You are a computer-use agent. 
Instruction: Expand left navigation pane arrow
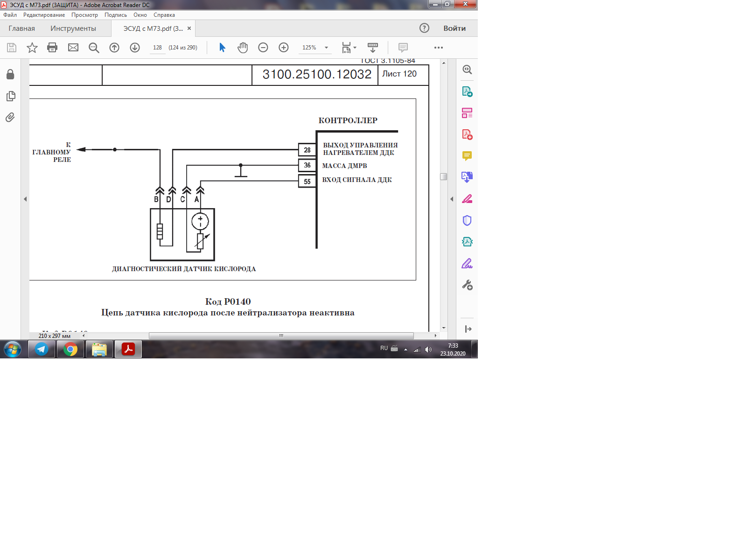[25, 199]
